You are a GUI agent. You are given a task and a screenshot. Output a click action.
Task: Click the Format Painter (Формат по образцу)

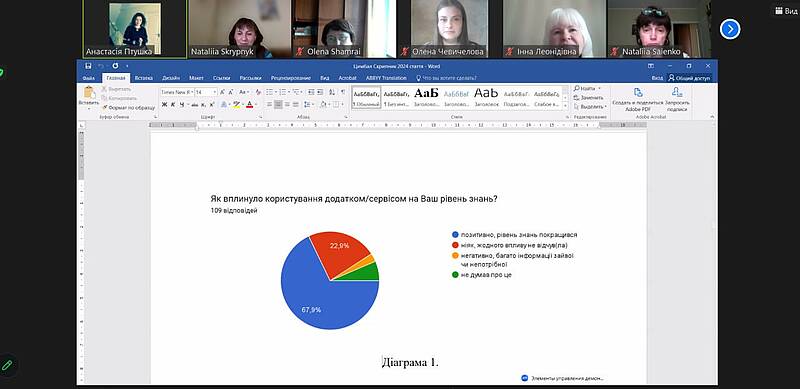[128, 108]
